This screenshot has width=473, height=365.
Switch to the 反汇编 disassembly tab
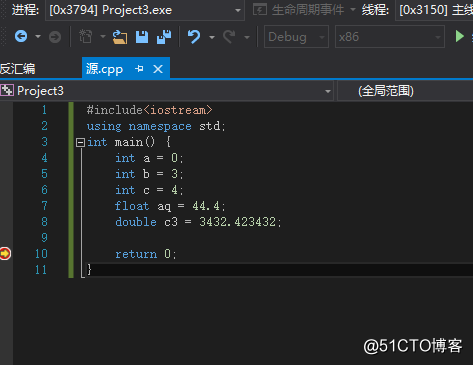click(x=18, y=69)
